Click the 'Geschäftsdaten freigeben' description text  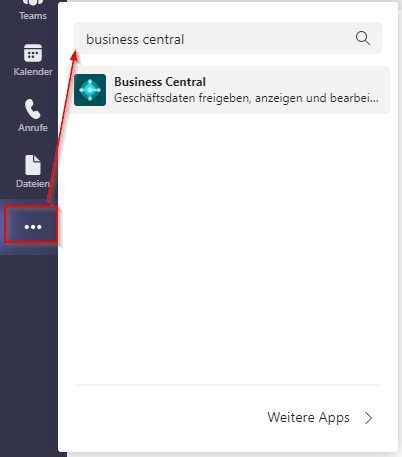click(x=246, y=98)
